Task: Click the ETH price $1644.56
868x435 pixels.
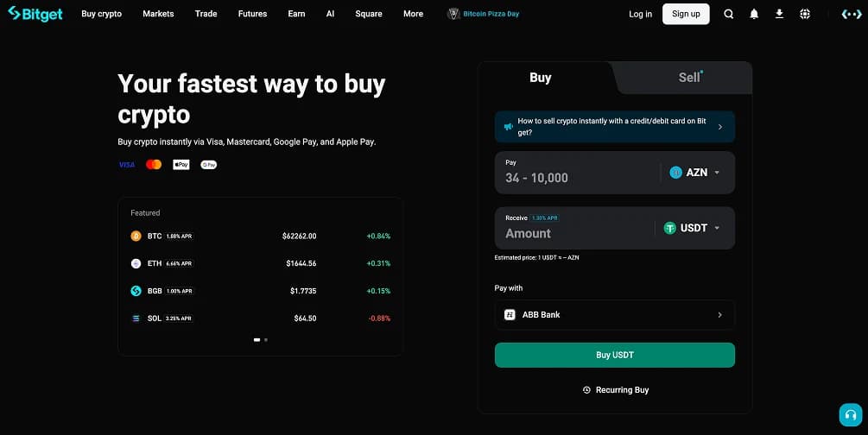Action: [x=301, y=263]
